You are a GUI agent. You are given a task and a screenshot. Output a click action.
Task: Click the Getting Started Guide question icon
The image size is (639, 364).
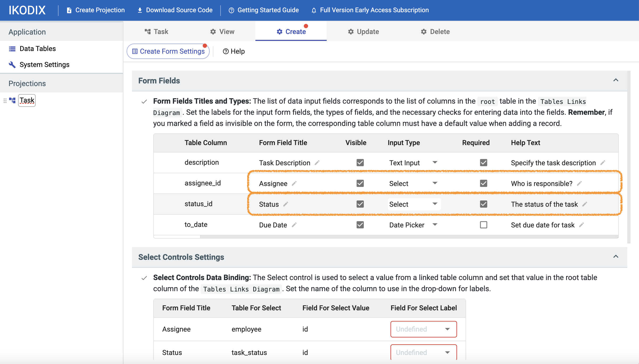point(231,10)
